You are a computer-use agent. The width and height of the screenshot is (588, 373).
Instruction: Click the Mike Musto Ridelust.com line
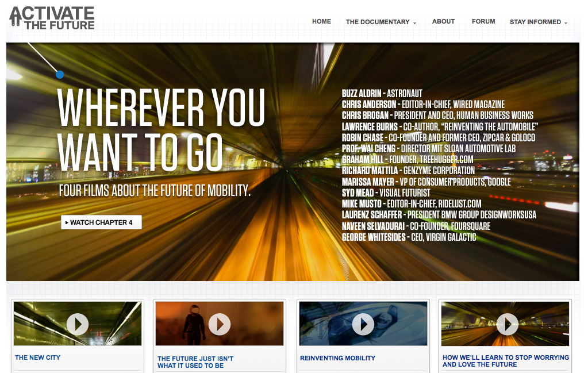412,203
